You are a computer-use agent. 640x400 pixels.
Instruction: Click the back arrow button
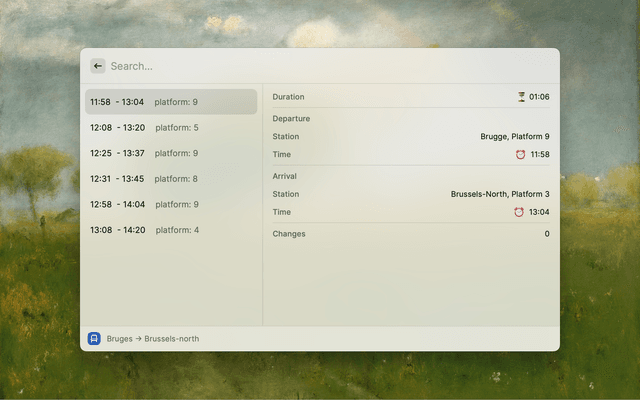click(98, 66)
